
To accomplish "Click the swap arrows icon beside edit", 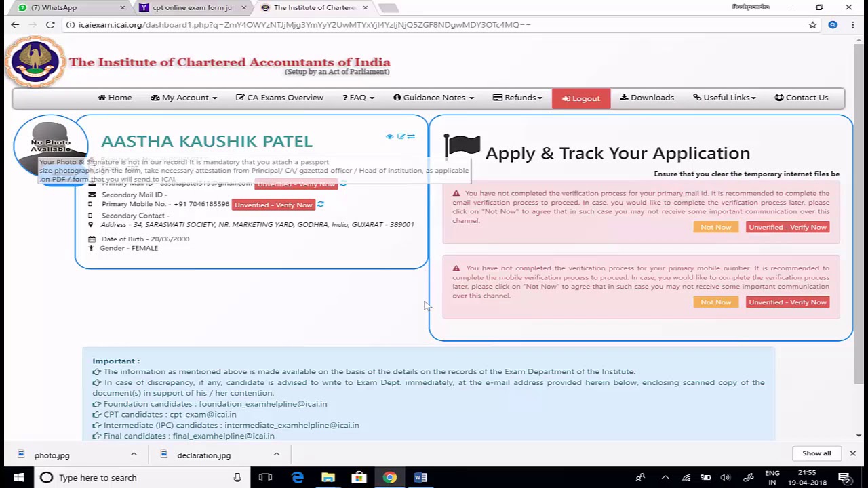I will (411, 137).
